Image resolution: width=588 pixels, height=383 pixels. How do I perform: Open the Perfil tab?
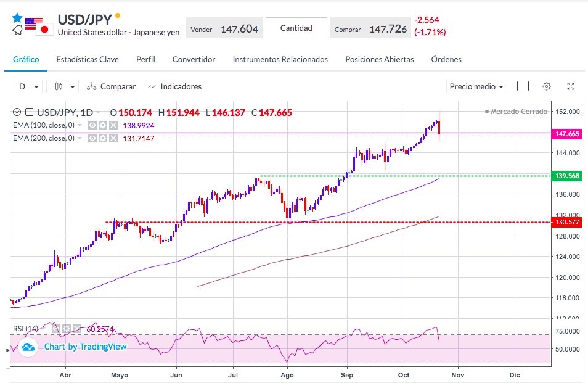click(x=145, y=60)
